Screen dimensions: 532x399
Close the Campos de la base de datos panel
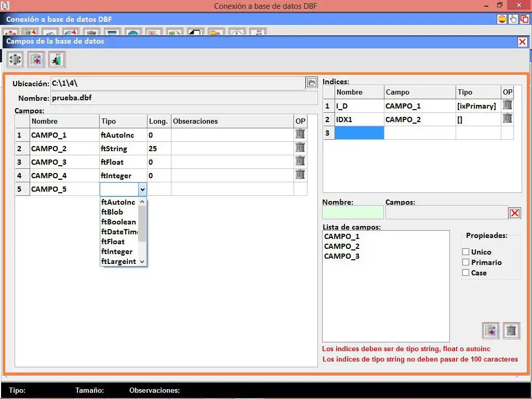(523, 42)
